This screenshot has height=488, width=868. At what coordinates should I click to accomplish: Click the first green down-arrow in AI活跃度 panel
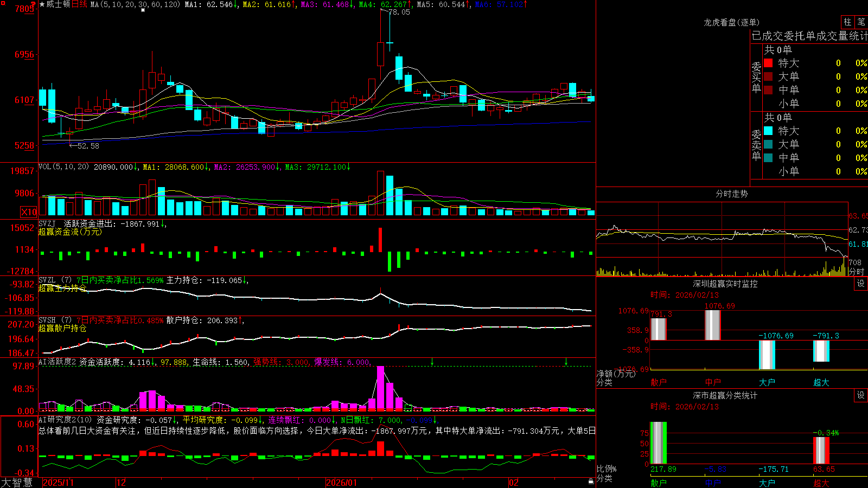coord(432,362)
